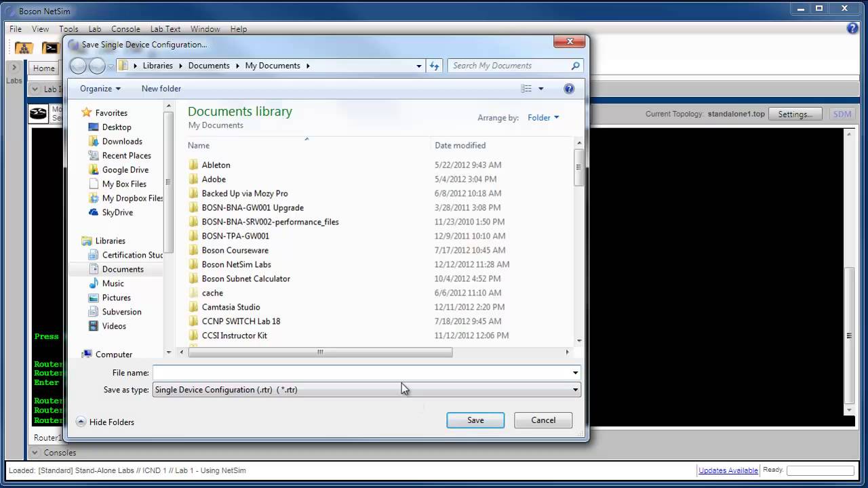Click the Cancel button

[x=543, y=420]
